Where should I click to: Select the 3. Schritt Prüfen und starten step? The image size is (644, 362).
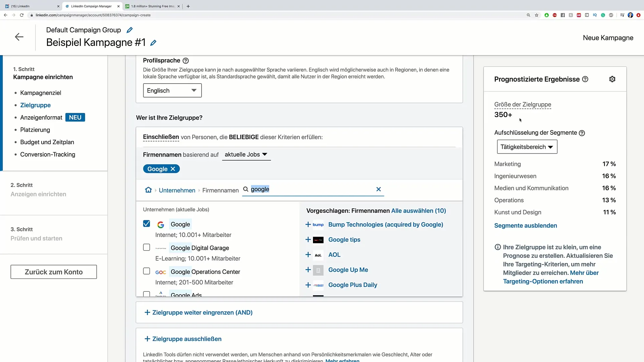pyautogui.click(x=36, y=234)
